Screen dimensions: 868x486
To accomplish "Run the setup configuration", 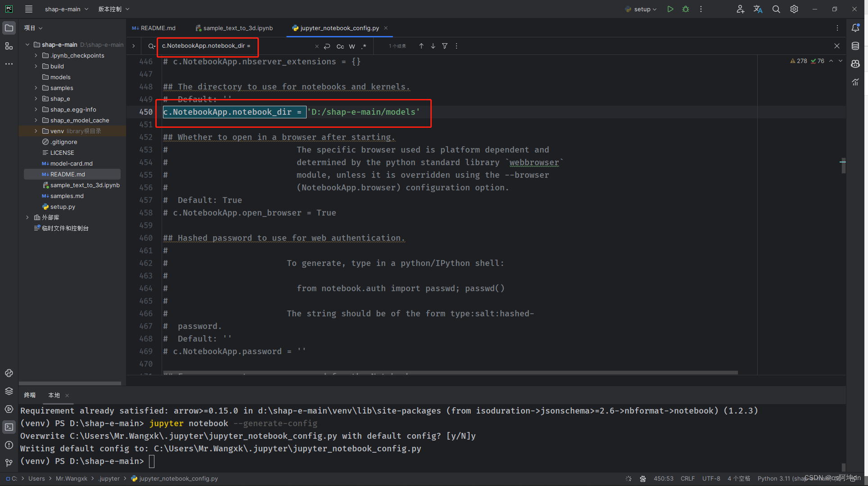I will click(x=670, y=9).
